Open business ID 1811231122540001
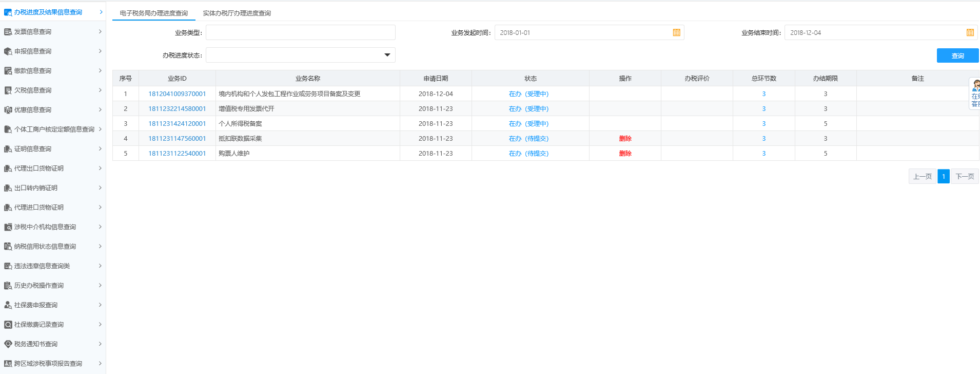The height and width of the screenshot is (374, 980). pos(177,154)
